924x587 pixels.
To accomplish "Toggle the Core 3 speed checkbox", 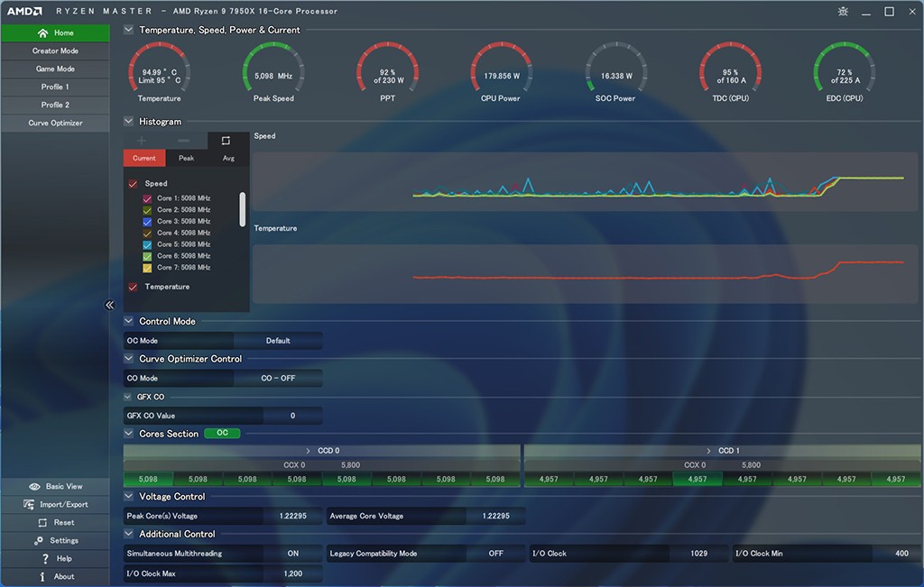I will (x=147, y=222).
